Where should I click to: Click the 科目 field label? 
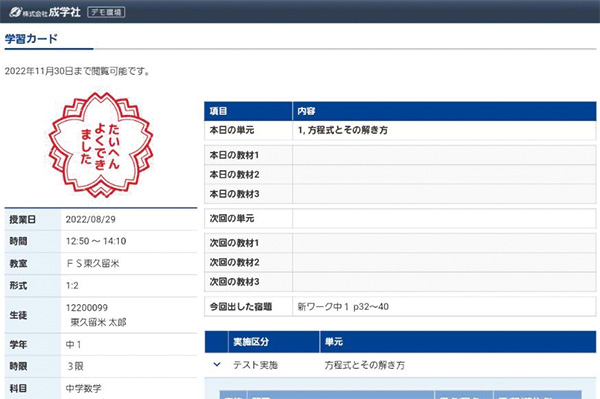click(x=18, y=388)
